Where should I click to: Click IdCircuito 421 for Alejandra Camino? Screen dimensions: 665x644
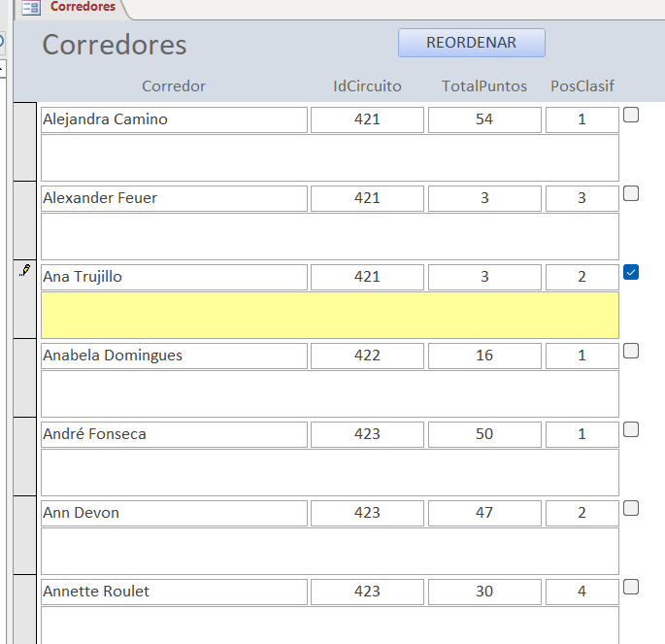coord(367,119)
